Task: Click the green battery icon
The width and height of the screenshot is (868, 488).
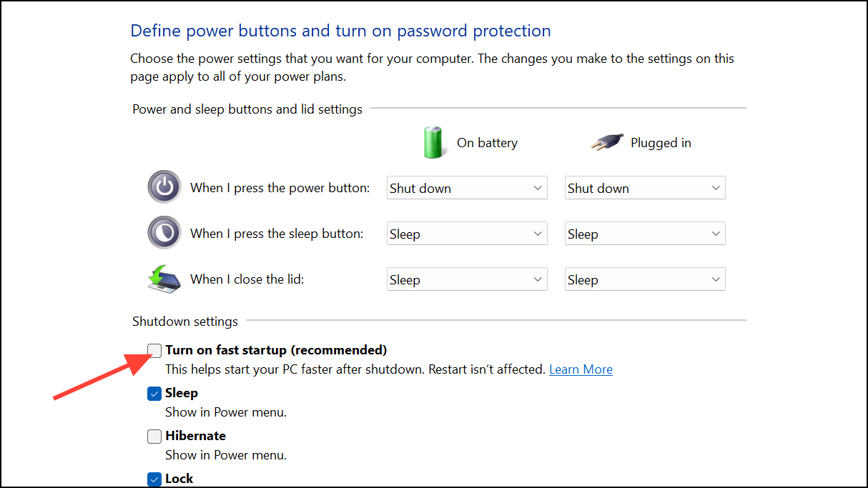Action: pos(433,142)
